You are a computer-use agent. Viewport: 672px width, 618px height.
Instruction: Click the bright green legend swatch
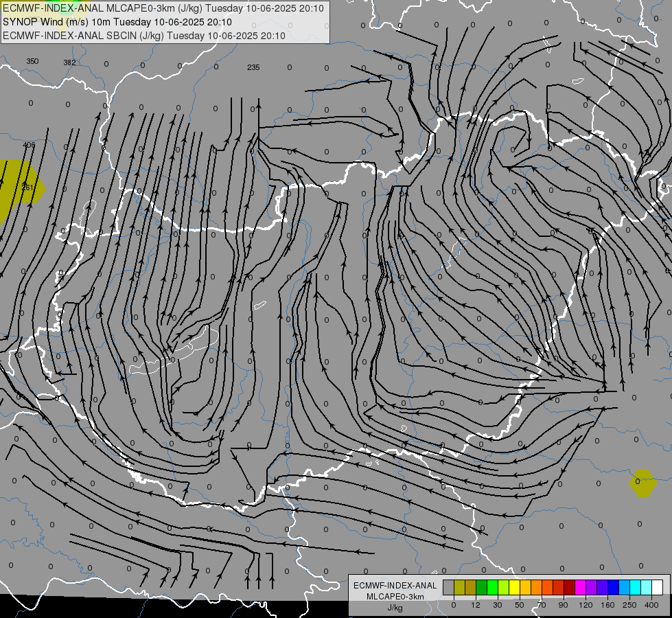[x=492, y=587]
